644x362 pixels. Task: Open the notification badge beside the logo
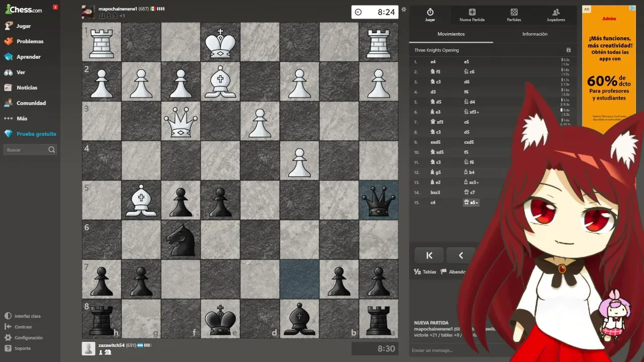(55, 7)
